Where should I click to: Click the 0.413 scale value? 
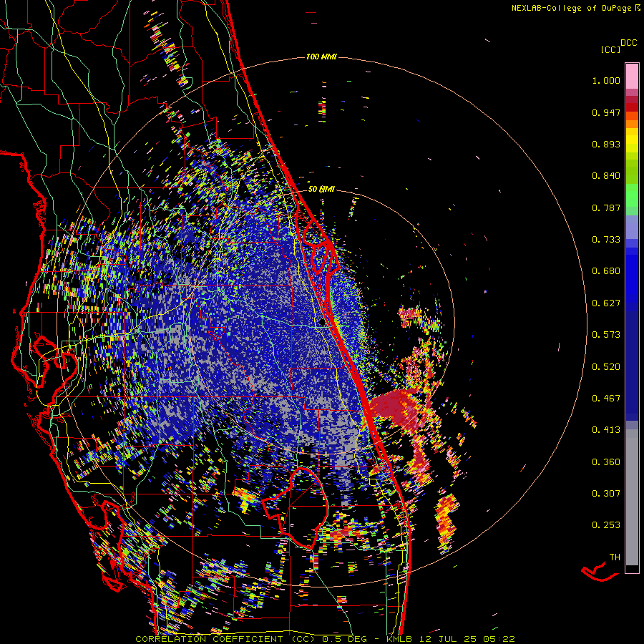(x=606, y=430)
